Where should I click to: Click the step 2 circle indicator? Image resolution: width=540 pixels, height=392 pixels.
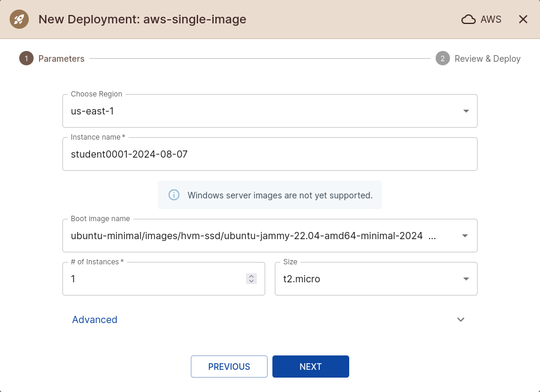tap(443, 59)
